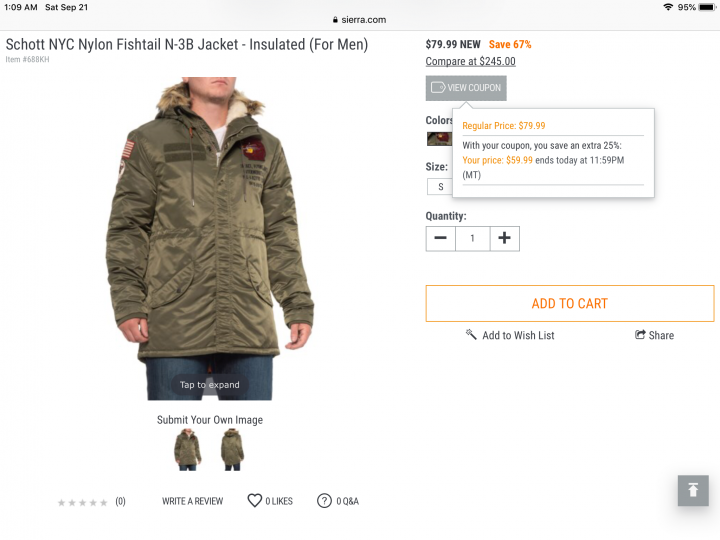The width and height of the screenshot is (720, 540).
Task: Tap the back-to-top arrow icon
Action: click(x=693, y=490)
